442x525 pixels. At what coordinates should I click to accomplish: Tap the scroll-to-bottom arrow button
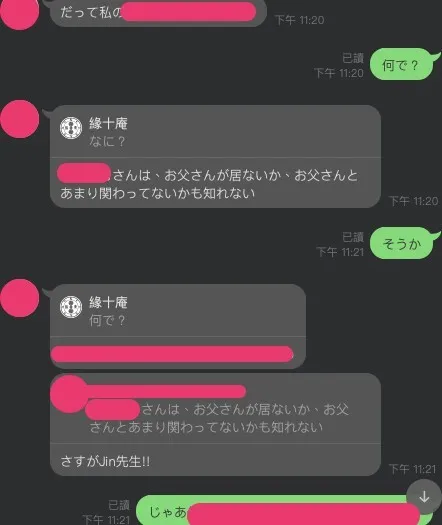424,497
